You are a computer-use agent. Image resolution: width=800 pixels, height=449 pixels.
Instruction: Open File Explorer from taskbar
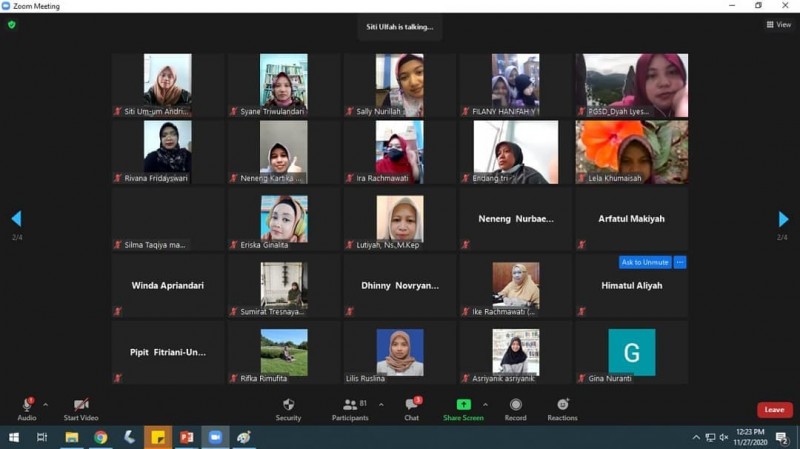pyautogui.click(x=72, y=437)
